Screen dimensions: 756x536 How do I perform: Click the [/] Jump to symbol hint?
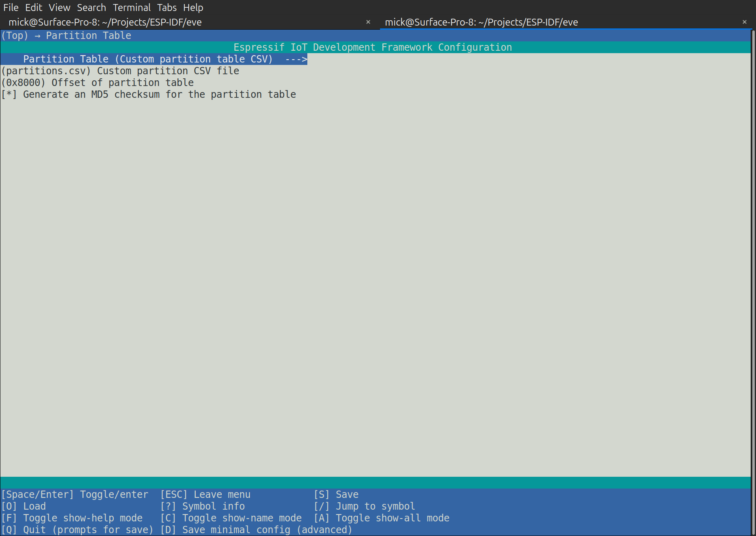tap(365, 506)
